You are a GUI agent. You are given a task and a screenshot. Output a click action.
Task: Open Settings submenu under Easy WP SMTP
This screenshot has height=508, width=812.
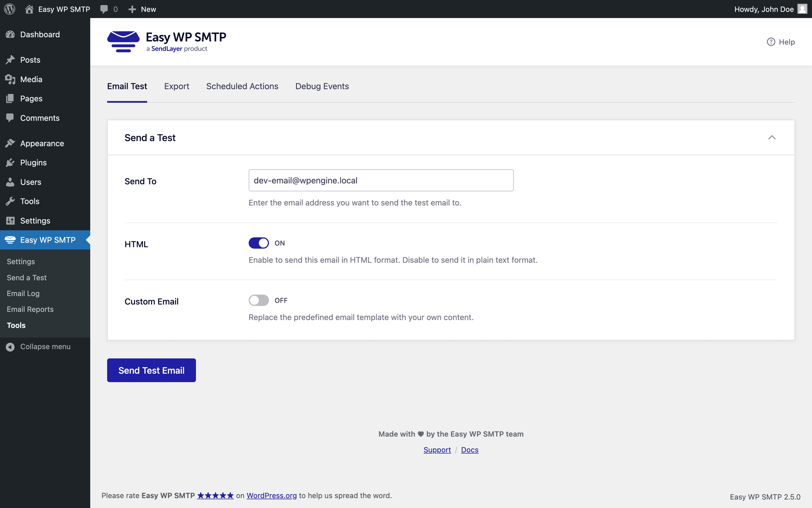point(21,261)
